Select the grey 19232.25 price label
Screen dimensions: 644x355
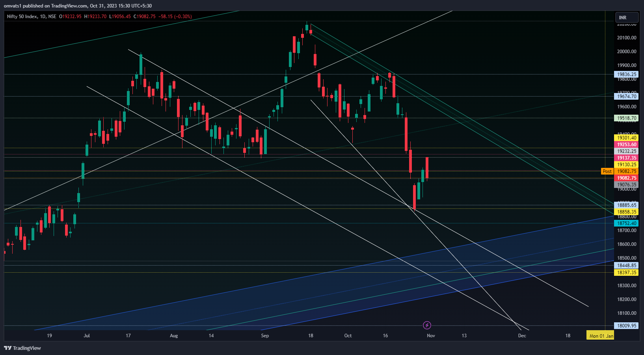tap(626, 151)
